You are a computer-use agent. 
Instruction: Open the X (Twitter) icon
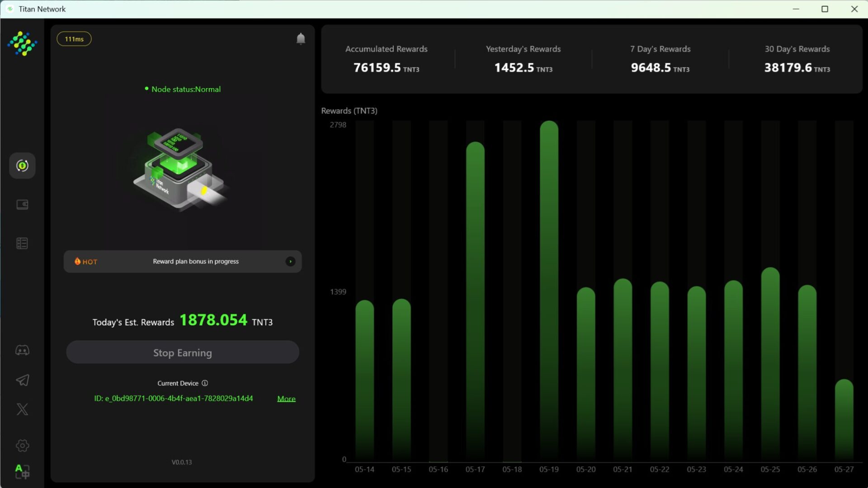[x=22, y=409]
